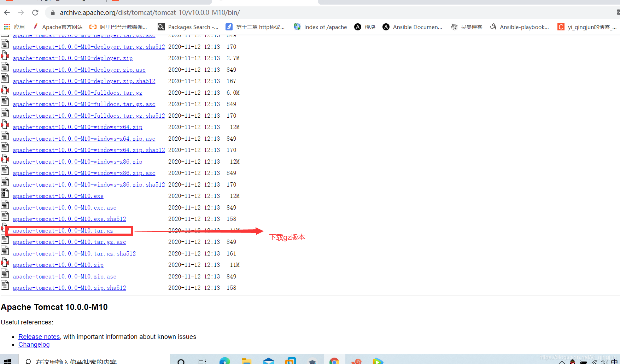Download apache-tomcat-10.0.0-M10-deployer.tar.gz.sha512
Viewport: 620px width, 364px height.
(89, 47)
